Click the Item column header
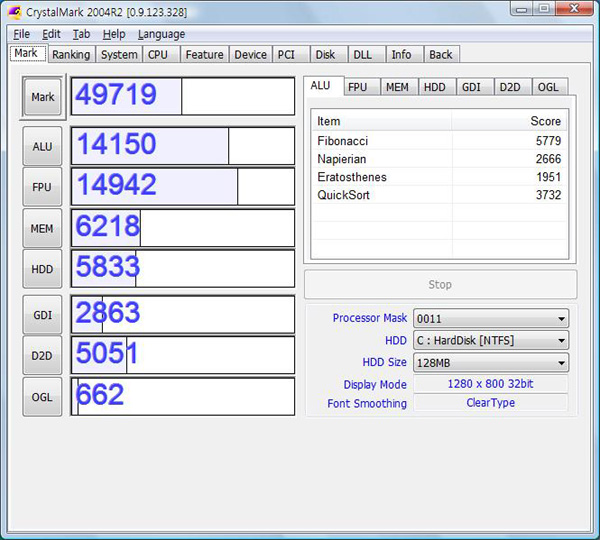Image resolution: width=600 pixels, height=540 pixels. click(382, 121)
